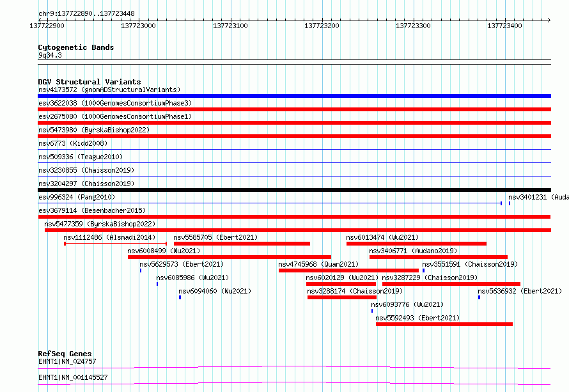569x392 pixels.
Task: Open nsv6773 (Kidd2008) variant
Action: [x=73, y=143]
